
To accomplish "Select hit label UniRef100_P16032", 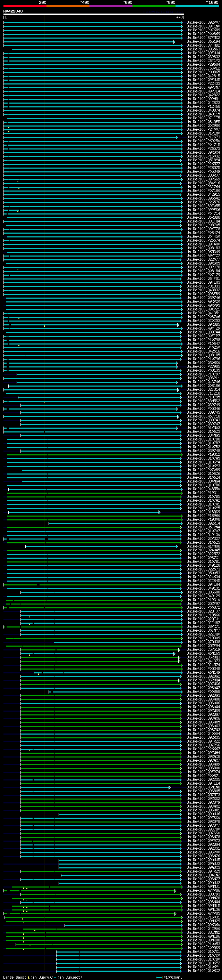I will tap(203, 156).
